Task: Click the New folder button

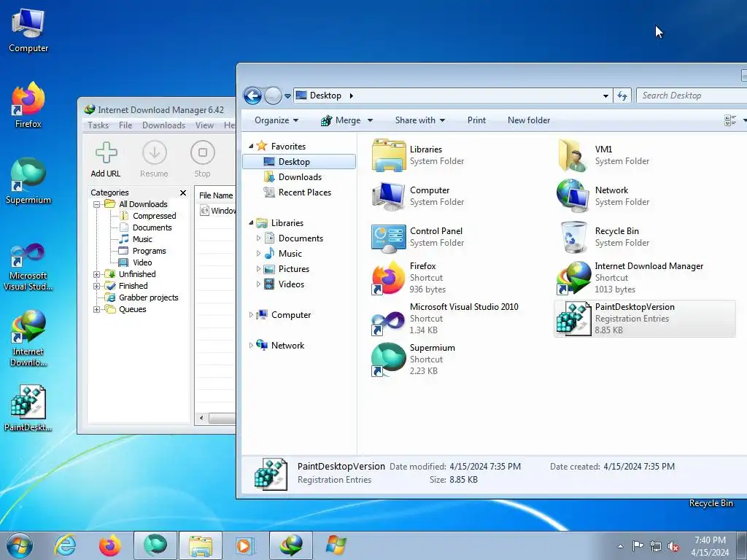Action: pos(529,120)
